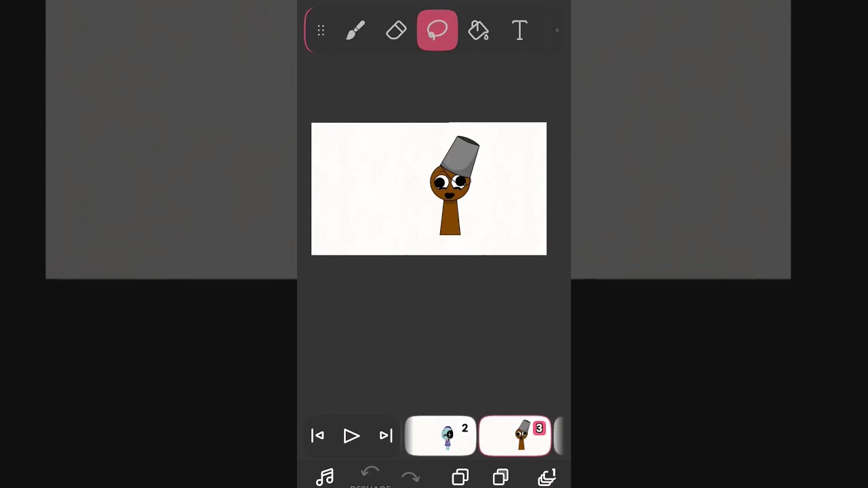Select the Eraser tool

click(x=396, y=30)
